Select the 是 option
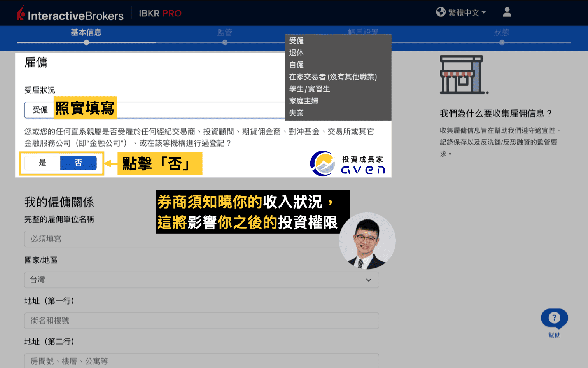This screenshot has height=368, width=588. coord(42,163)
